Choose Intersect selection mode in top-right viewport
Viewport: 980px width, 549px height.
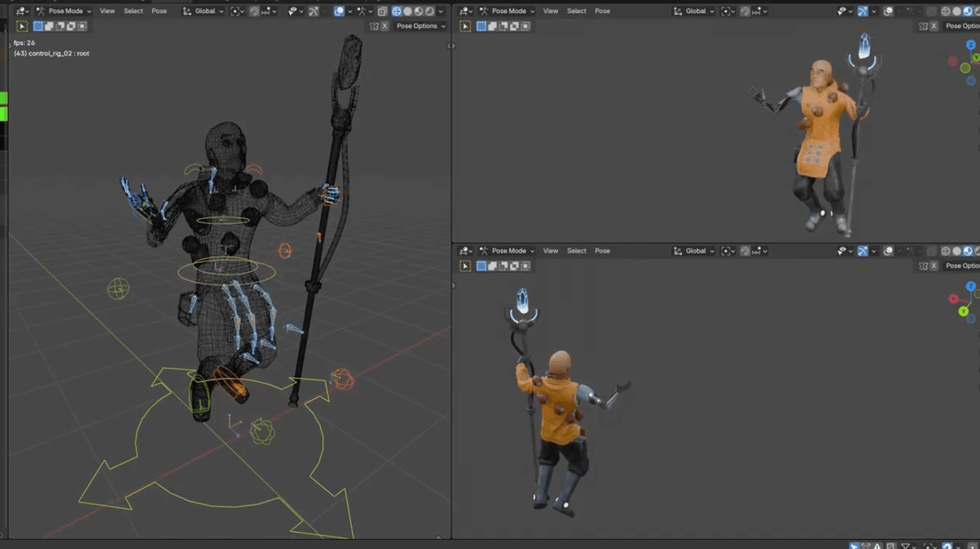[526, 26]
